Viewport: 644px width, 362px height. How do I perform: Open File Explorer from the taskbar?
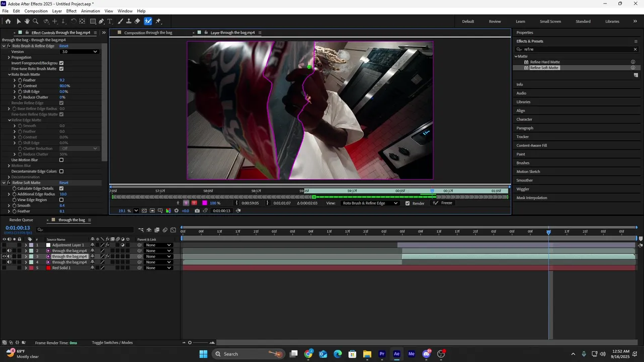367,354
